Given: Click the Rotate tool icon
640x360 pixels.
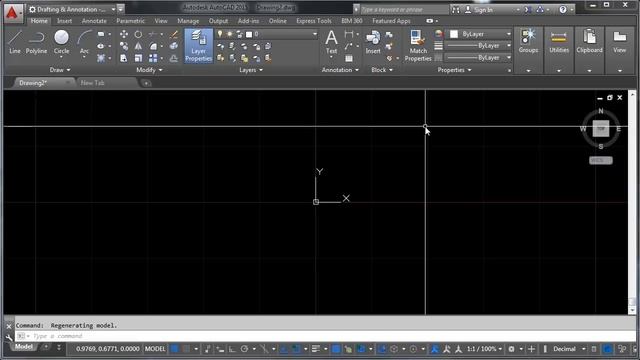Looking at the screenshot, I should click(x=138, y=34).
